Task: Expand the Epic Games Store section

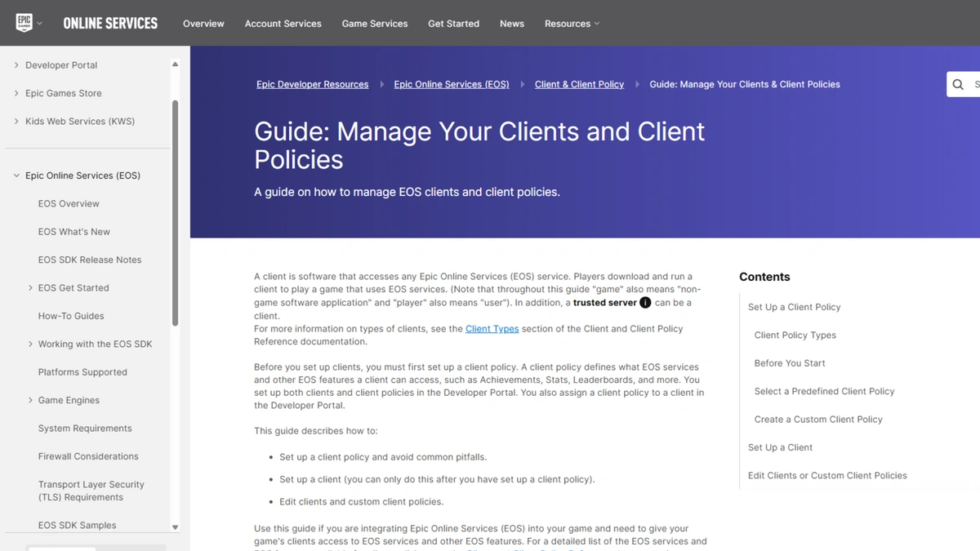Action: (x=16, y=93)
